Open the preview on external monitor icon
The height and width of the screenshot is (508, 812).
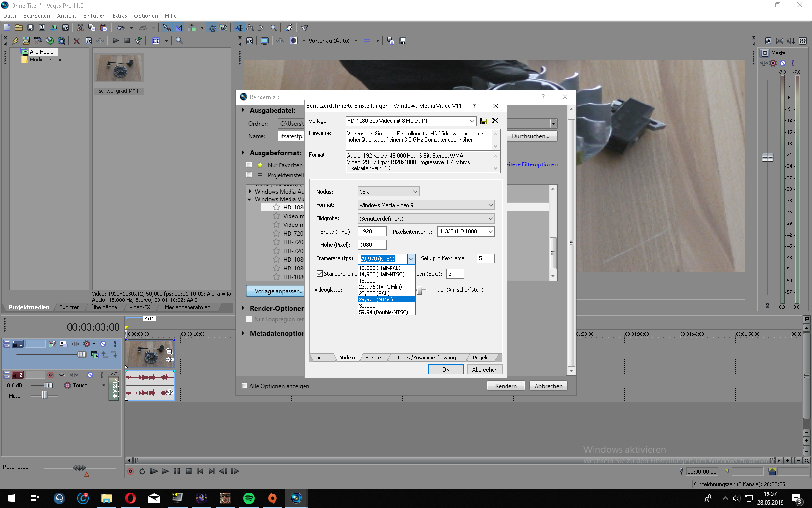pyautogui.click(x=265, y=41)
